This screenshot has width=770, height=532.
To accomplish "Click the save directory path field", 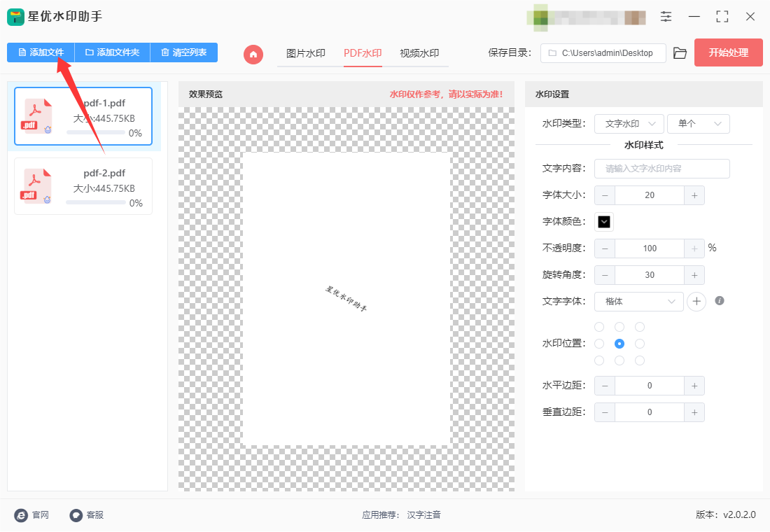I will coord(603,53).
